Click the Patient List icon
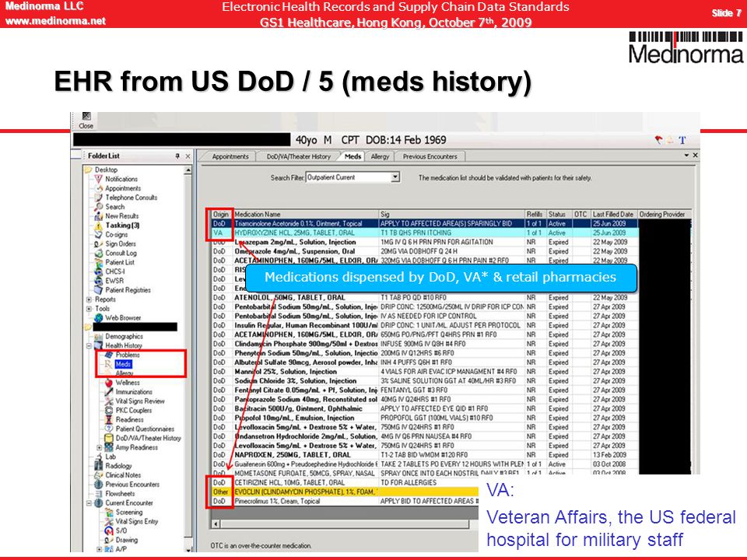 click(99, 262)
